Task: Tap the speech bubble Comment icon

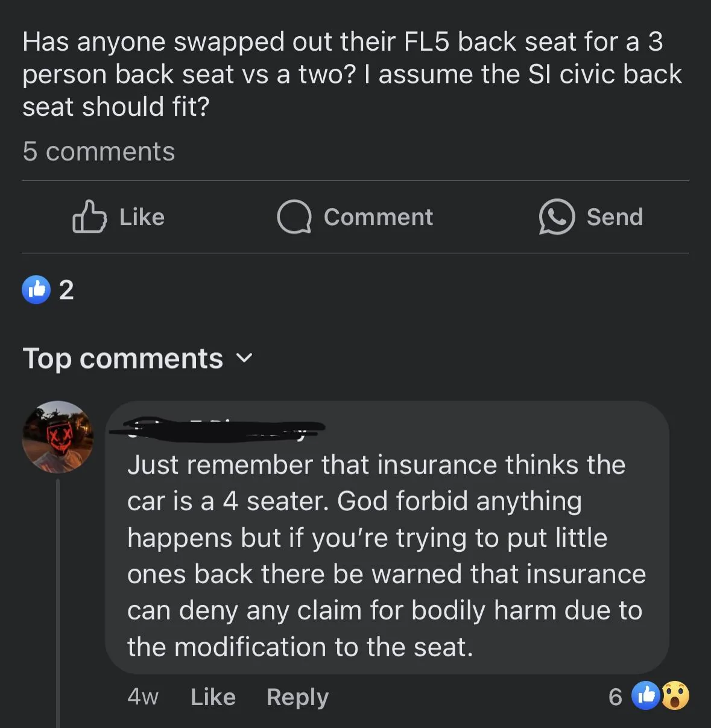Action: [x=294, y=217]
